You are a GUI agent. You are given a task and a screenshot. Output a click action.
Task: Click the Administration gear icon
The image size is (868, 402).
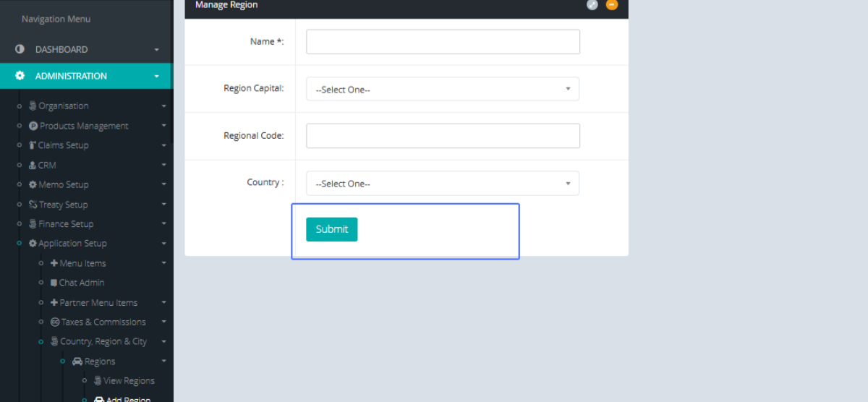[x=20, y=76]
